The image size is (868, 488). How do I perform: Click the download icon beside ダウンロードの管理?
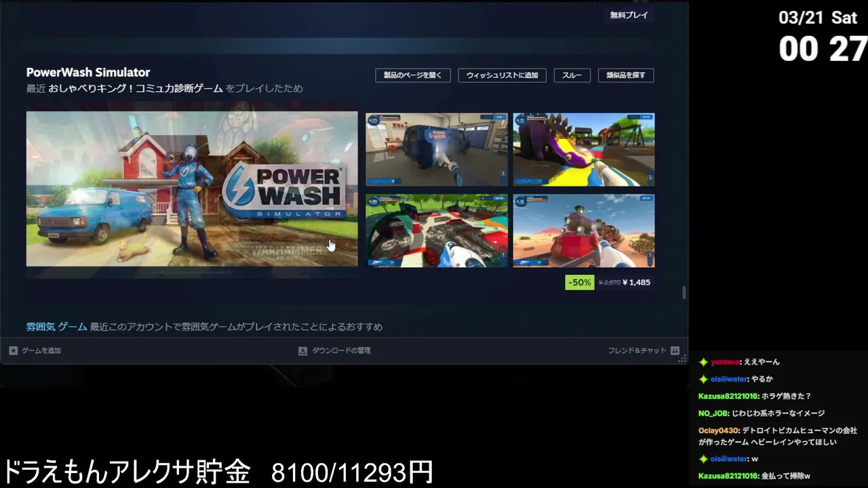pos(303,350)
